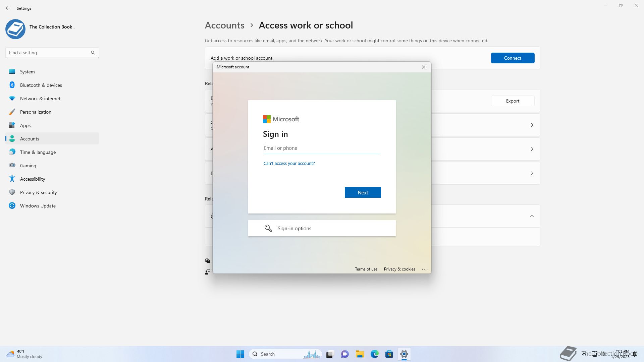The image size is (644, 362).
Task: Select Accounts in sidebar
Action: (x=52, y=139)
